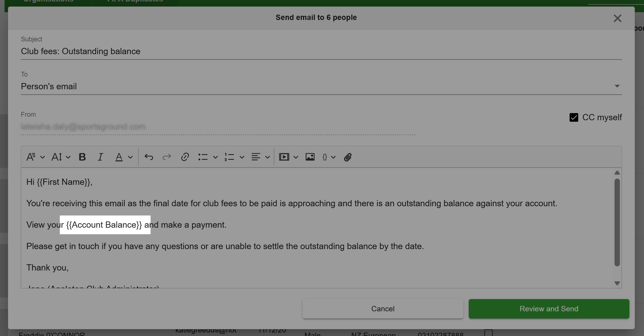
Task: Open the text alignment tool
Action: point(256,157)
